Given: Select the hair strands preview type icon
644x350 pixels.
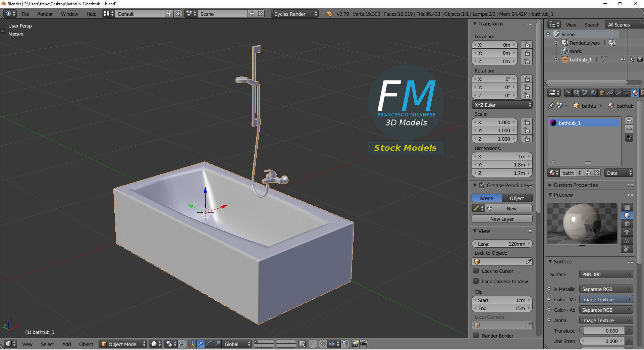Looking at the screenshot, I should [627, 241].
